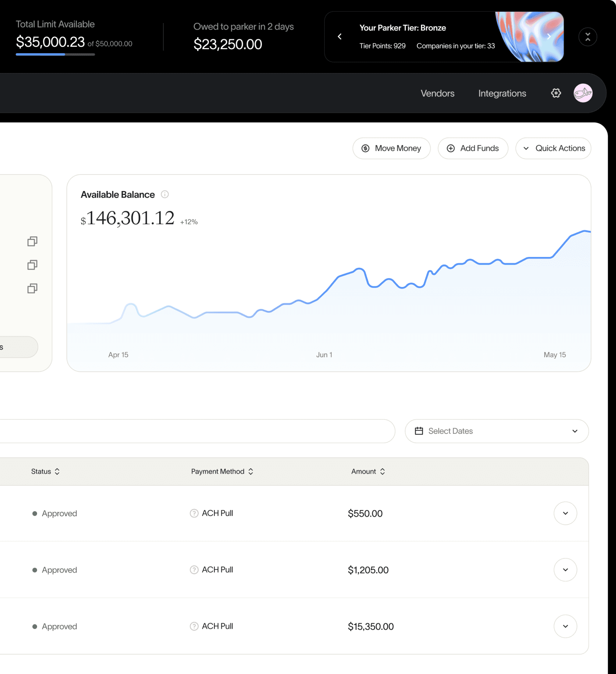
Task: Go to previous tier card arrow
Action: coord(340,36)
